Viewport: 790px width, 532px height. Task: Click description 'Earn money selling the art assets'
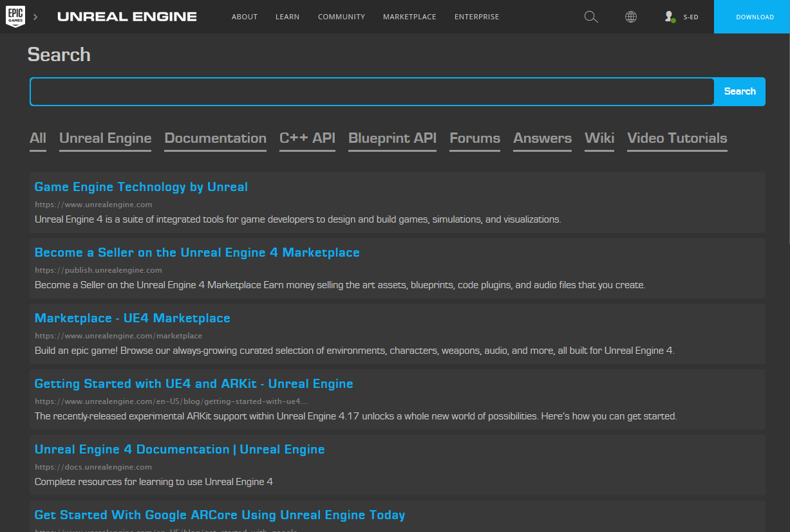point(340,285)
